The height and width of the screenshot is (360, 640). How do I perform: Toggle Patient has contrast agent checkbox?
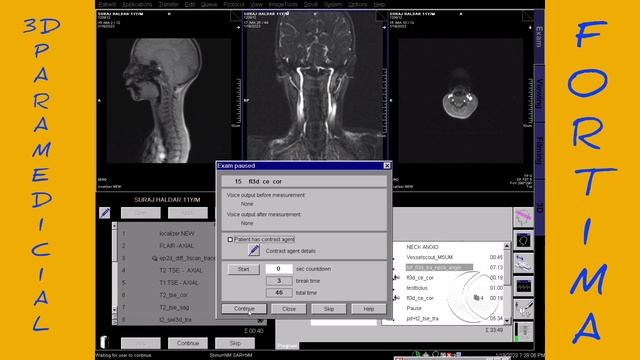point(230,240)
